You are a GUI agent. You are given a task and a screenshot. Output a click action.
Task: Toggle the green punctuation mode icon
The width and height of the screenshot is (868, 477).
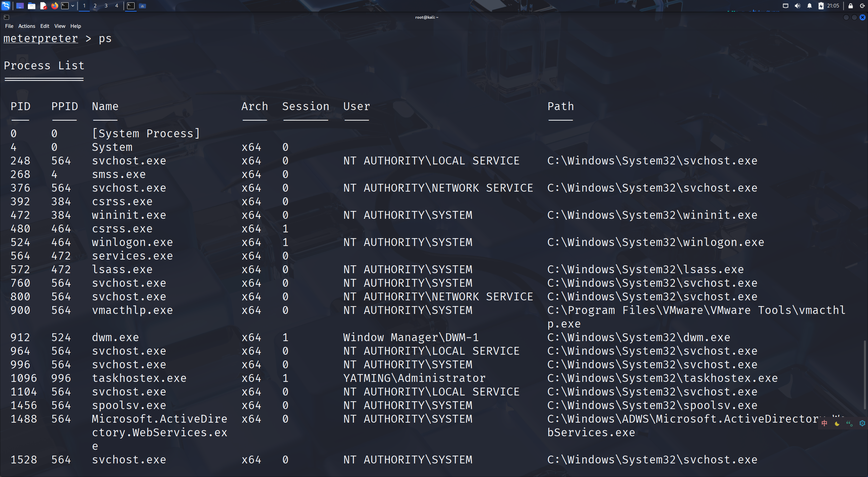850,423
